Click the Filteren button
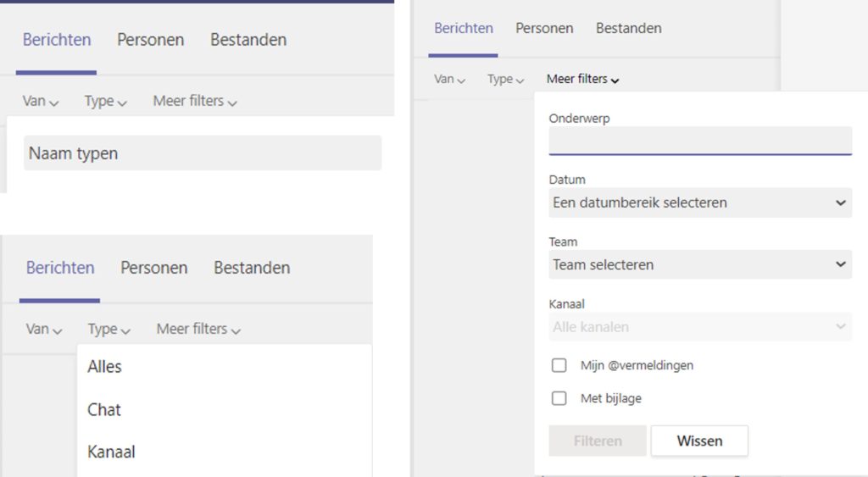The image size is (868, 477). click(x=598, y=441)
